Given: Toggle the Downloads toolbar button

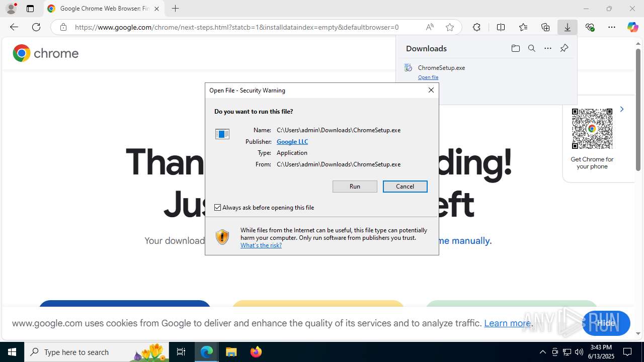Looking at the screenshot, I should tap(568, 27).
